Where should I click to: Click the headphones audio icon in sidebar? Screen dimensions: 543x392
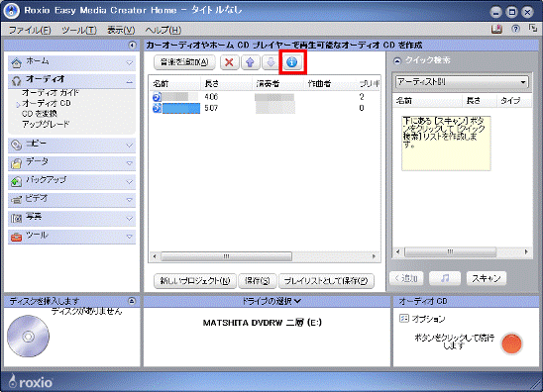click(x=16, y=81)
